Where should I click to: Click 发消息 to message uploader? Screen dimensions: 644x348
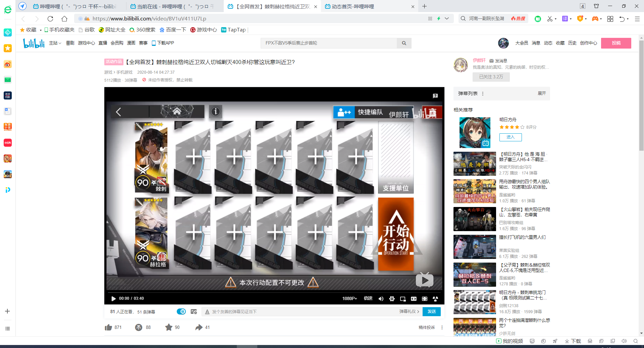(498, 61)
